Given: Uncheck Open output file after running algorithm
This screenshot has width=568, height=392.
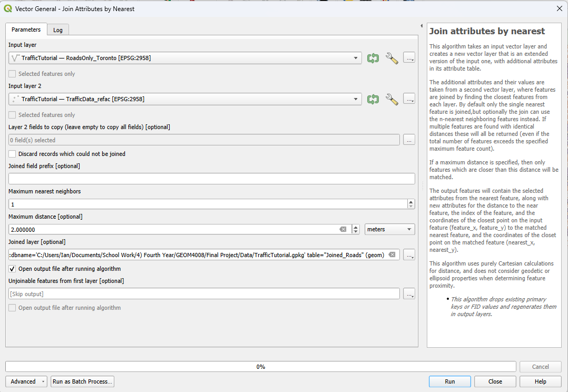Looking at the screenshot, I should pos(13,269).
